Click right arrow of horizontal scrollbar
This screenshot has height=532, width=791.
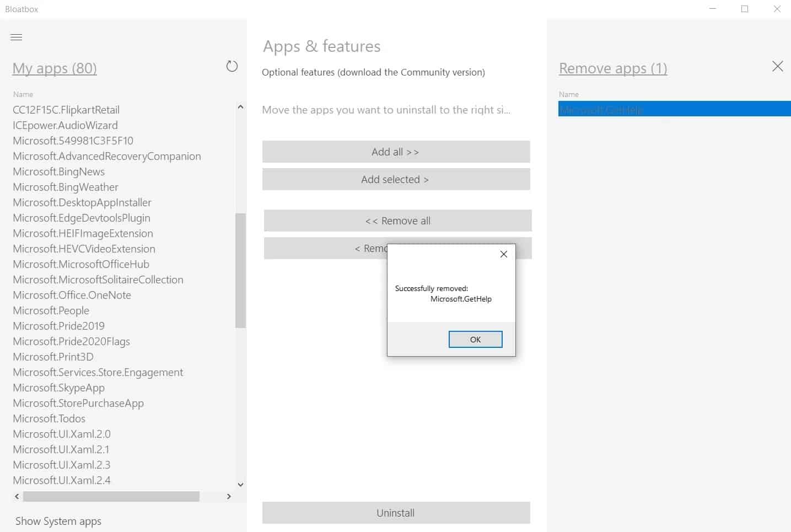click(229, 496)
